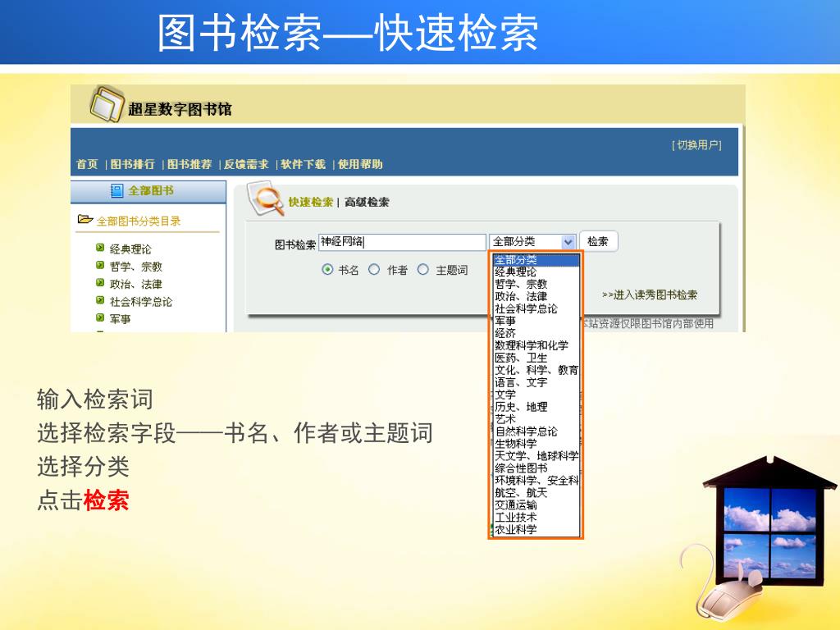Choose 交通运输 in the dropdown list

point(536,505)
